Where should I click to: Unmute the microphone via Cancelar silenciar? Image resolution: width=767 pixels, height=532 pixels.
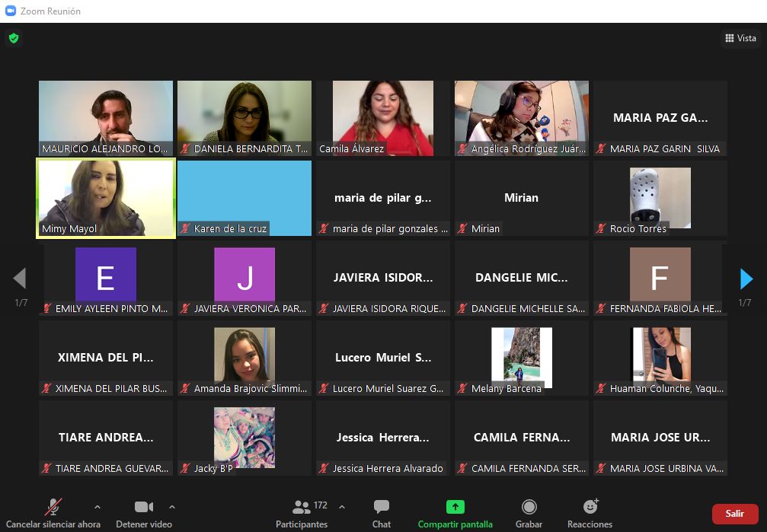53,508
